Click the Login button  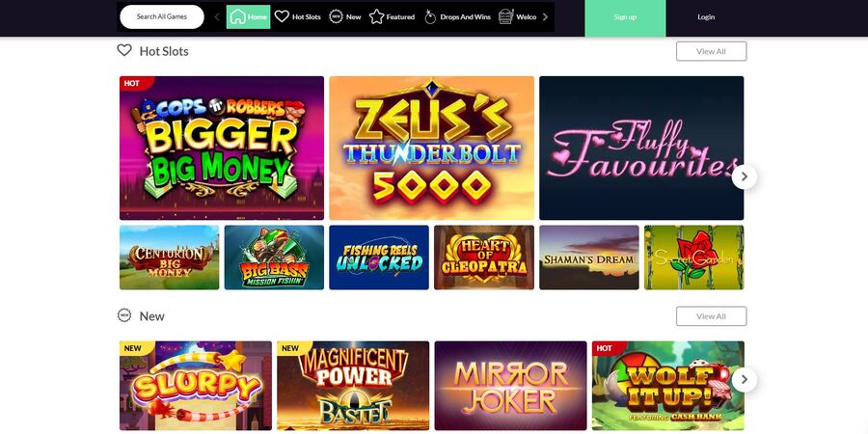pyautogui.click(x=706, y=17)
